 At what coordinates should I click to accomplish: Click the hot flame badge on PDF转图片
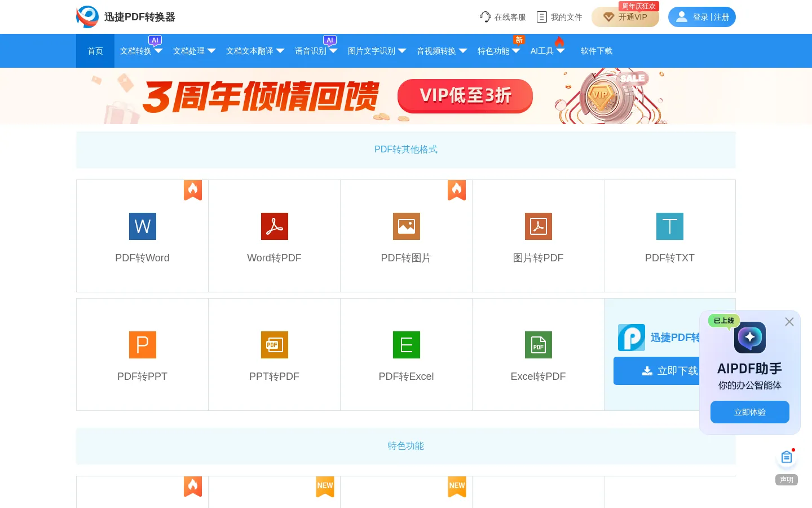click(x=457, y=190)
